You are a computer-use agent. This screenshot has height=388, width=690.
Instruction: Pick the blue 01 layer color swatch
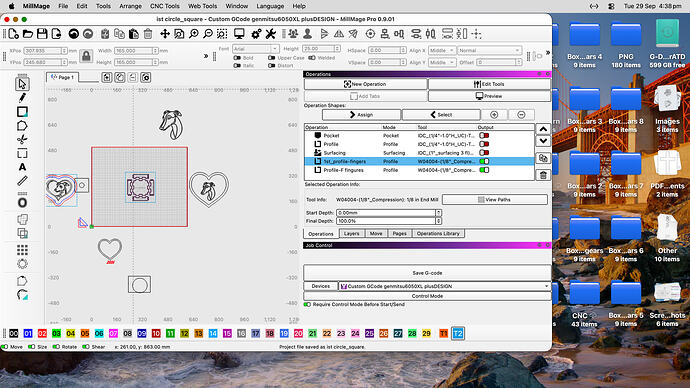28,333
